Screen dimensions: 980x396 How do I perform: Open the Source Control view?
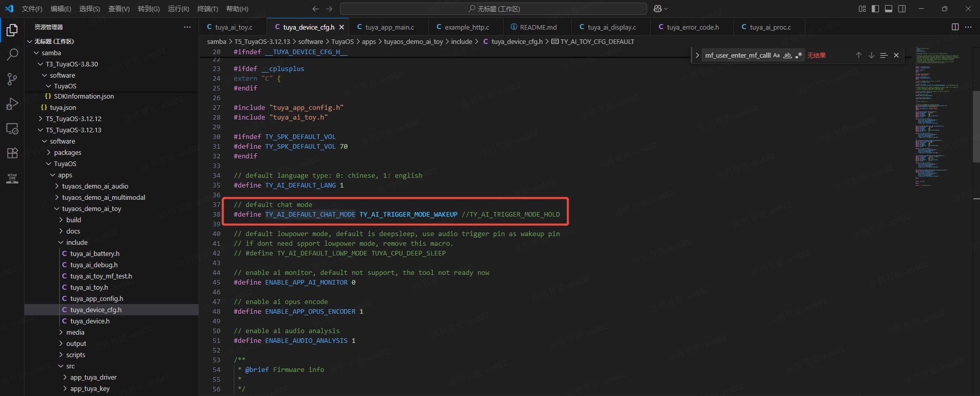(x=12, y=79)
